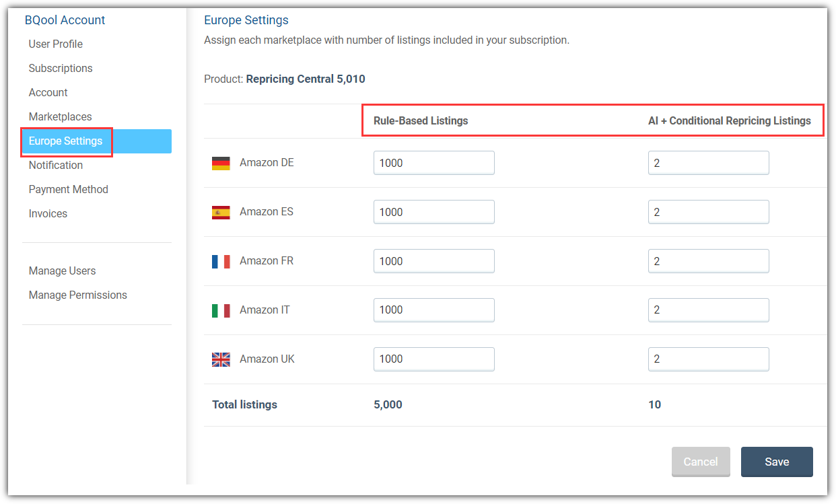
Task: Click the BQool Account heading
Action: pyautogui.click(x=65, y=20)
